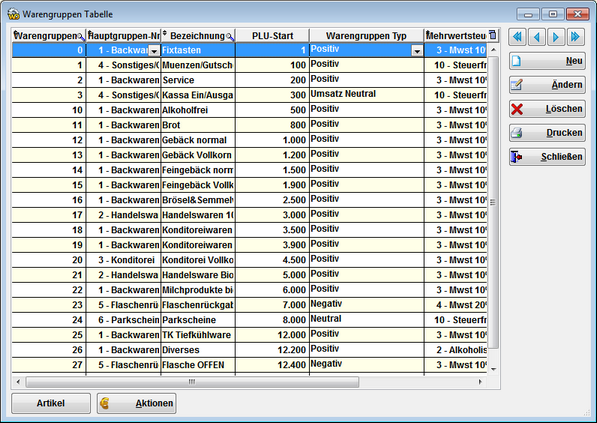Click the Neu button with blank page icon
Image resolution: width=597 pixels, height=423 pixels.
[547, 61]
